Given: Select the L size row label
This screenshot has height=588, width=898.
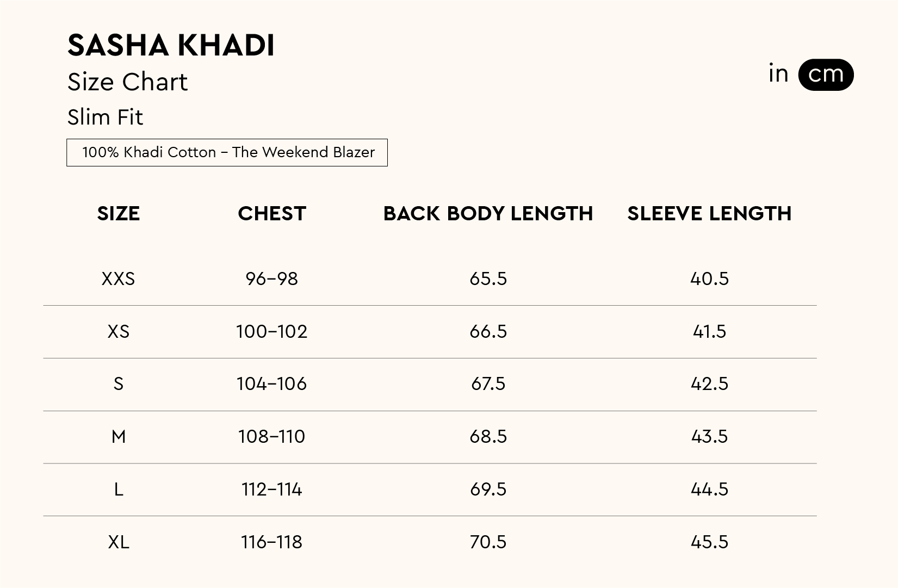Looking at the screenshot, I should (x=119, y=490).
